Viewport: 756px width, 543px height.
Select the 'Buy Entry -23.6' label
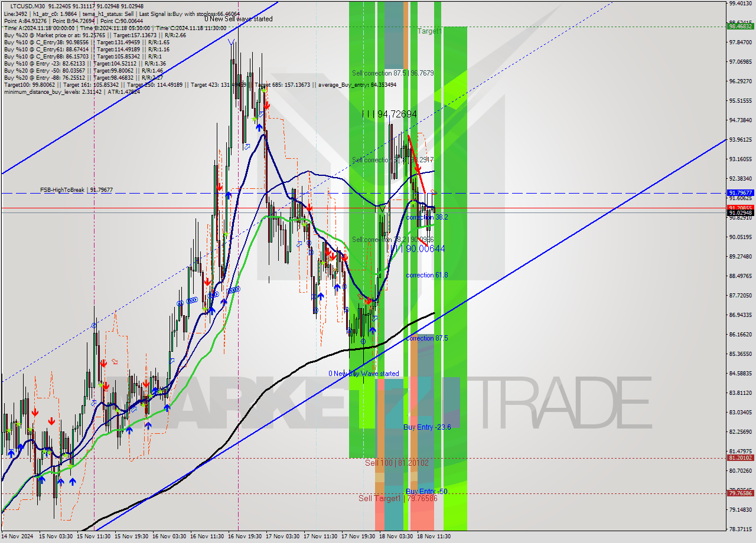[427, 427]
